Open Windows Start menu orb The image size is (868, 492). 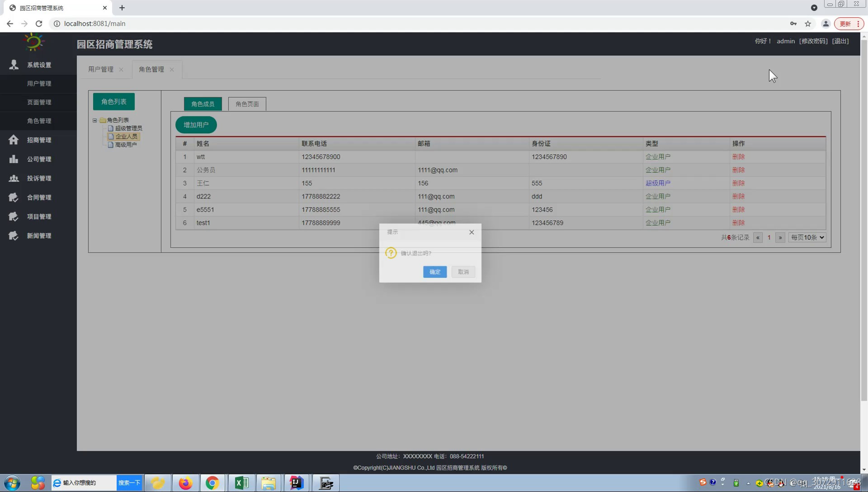pyautogui.click(x=12, y=483)
